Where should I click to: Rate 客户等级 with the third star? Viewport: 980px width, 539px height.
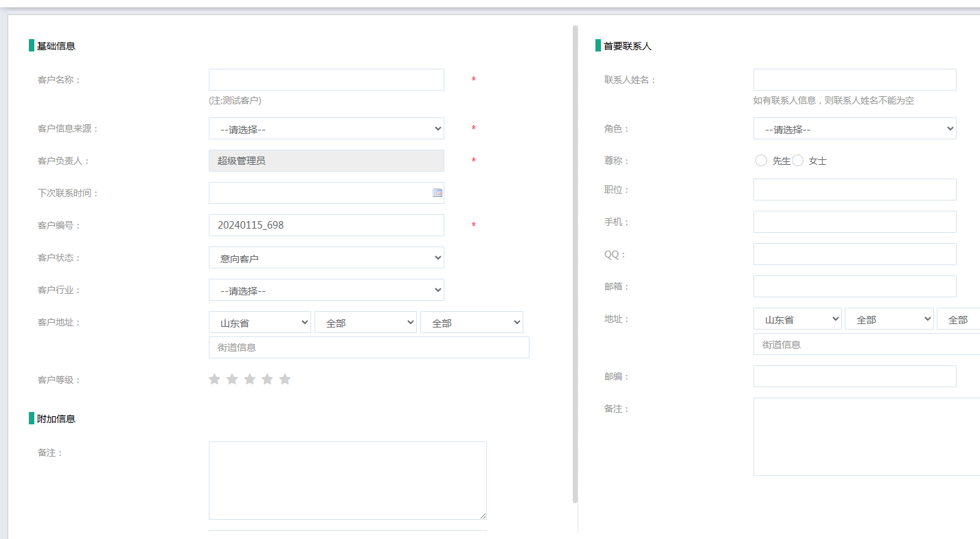tap(249, 379)
